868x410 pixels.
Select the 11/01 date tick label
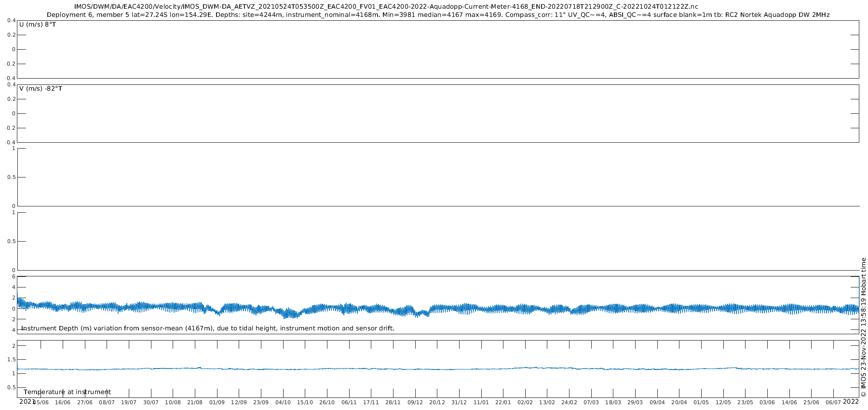(x=481, y=402)
